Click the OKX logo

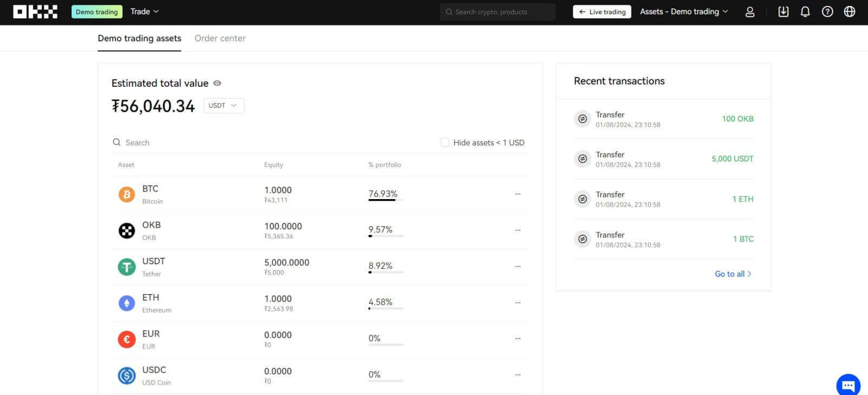pyautogui.click(x=35, y=12)
